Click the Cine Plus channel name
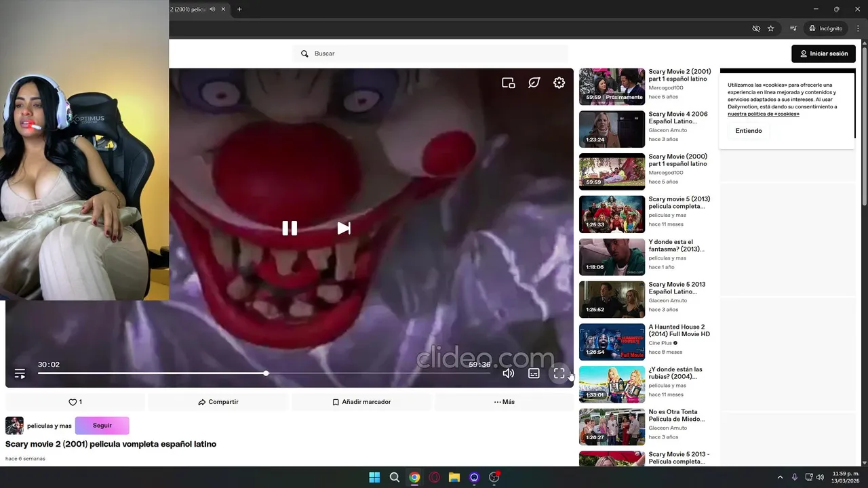Image resolution: width=868 pixels, height=488 pixels. point(660,343)
